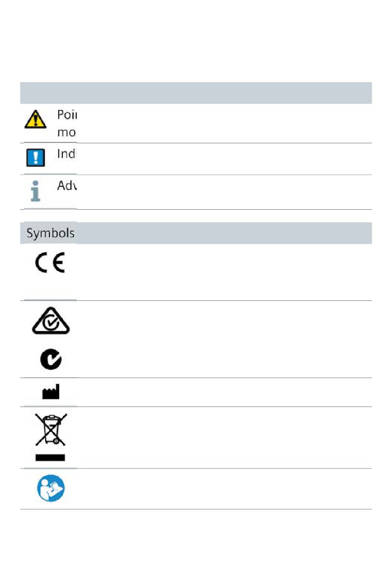The height and width of the screenshot is (579, 392).
Task: Select the 'Ind' text beside blue exclamation
Action: point(66,154)
